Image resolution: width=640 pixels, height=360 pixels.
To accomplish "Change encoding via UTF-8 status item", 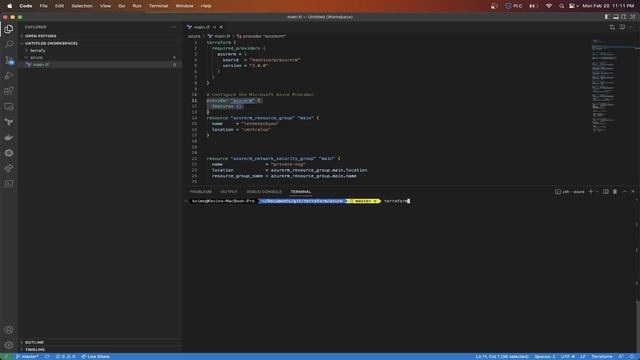I will (x=568, y=356).
